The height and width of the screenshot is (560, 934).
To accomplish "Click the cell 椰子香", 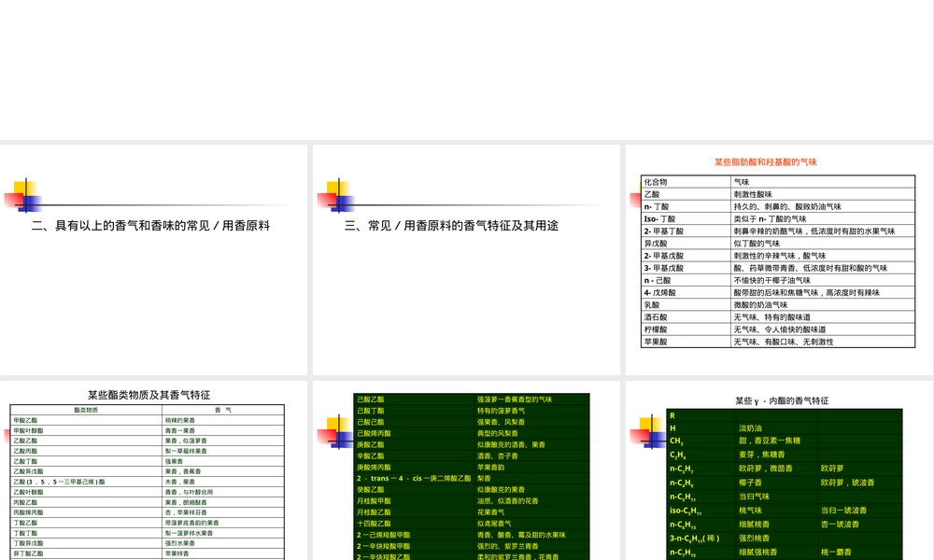I will coord(777,483).
